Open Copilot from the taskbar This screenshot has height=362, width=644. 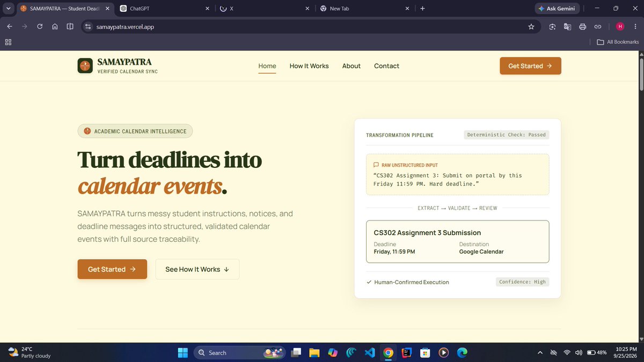coord(333,352)
